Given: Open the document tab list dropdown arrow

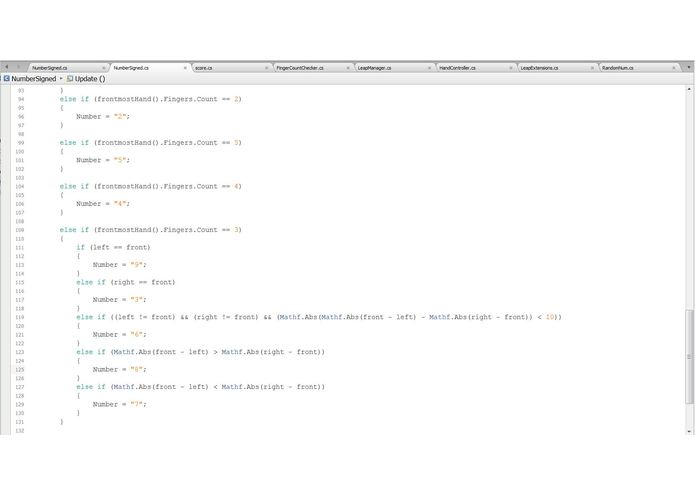Looking at the screenshot, I should tap(689, 67).
